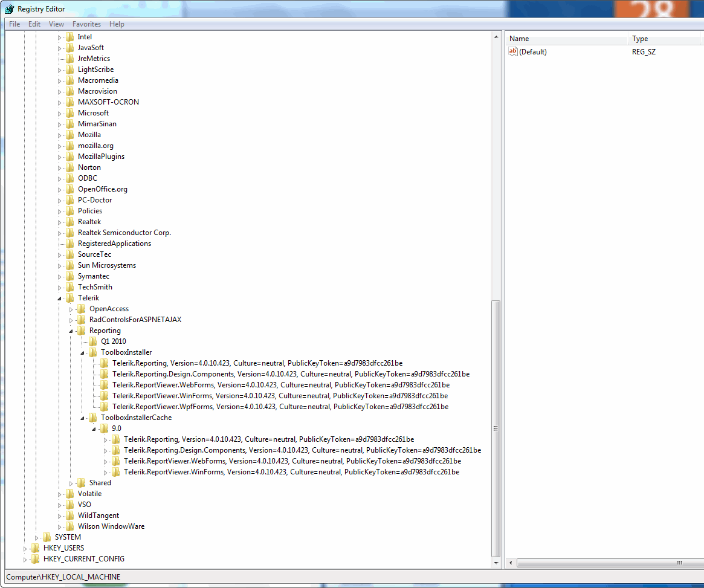Viewport: 704px width, 588px height.
Task: Click the Mozilla folder icon
Action: tap(70, 135)
